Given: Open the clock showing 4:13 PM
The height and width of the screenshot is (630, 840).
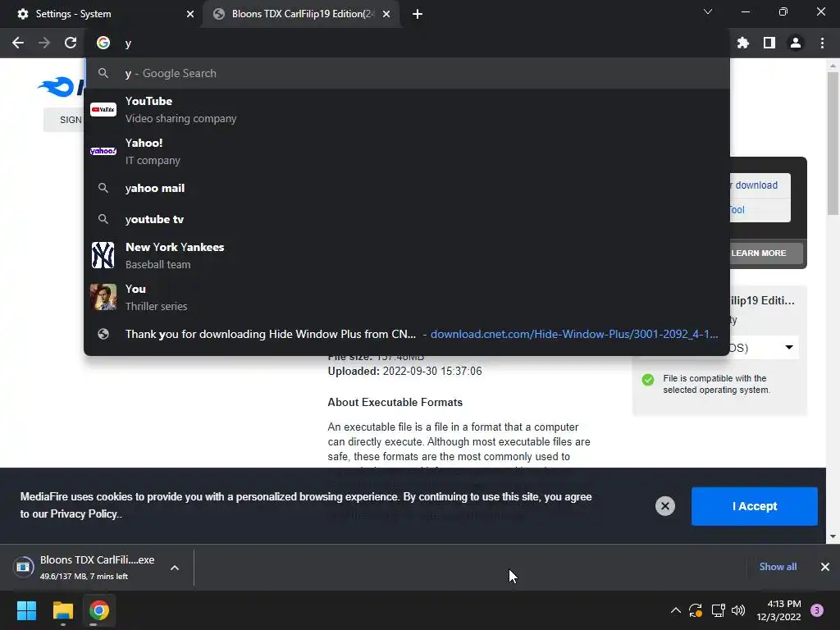Looking at the screenshot, I should [x=778, y=610].
